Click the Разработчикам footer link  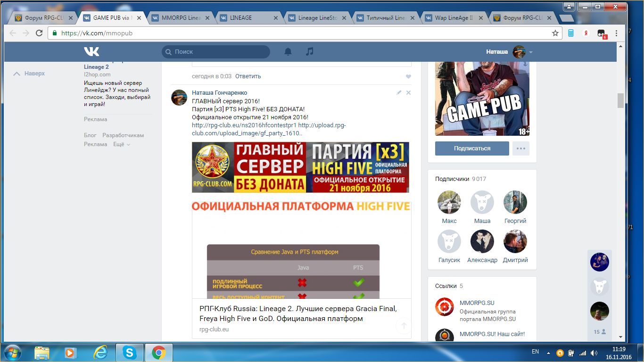pos(123,135)
